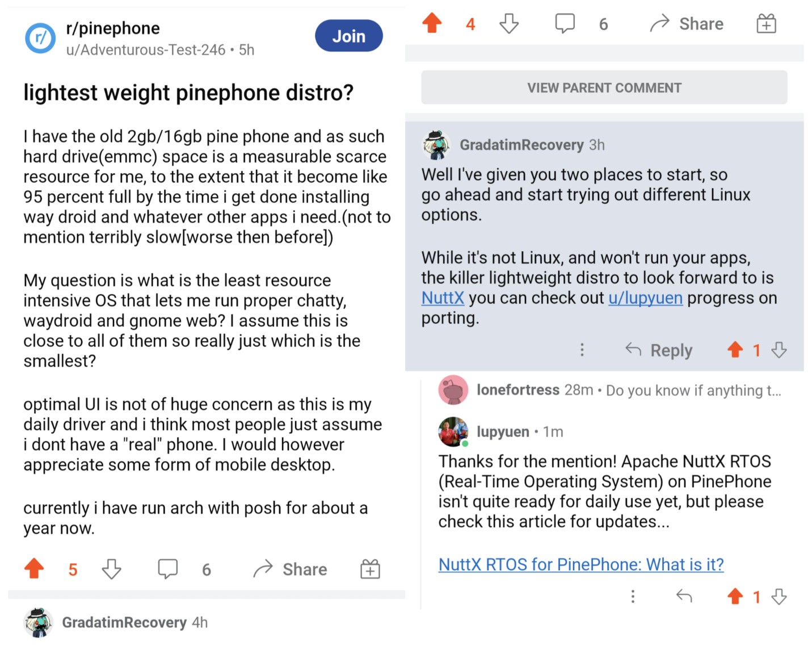Screen dimensions: 812x650
Task: Downvote lupyuen's reply comment
Action: [x=779, y=596]
